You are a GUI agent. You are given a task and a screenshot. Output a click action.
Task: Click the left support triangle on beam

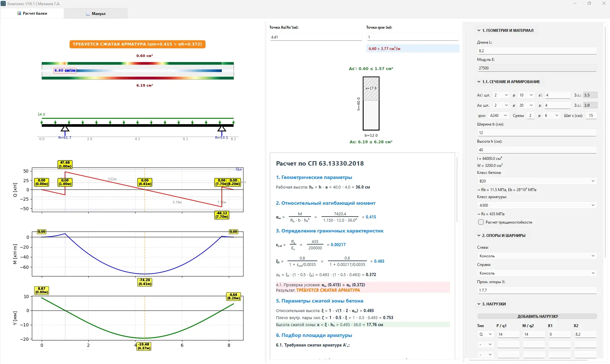click(65, 129)
